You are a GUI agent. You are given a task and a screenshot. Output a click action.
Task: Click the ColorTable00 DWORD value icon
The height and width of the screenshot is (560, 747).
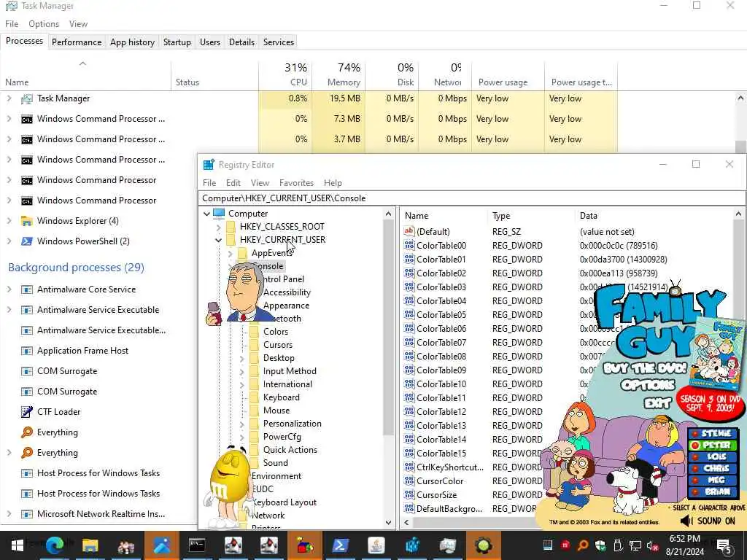point(409,246)
